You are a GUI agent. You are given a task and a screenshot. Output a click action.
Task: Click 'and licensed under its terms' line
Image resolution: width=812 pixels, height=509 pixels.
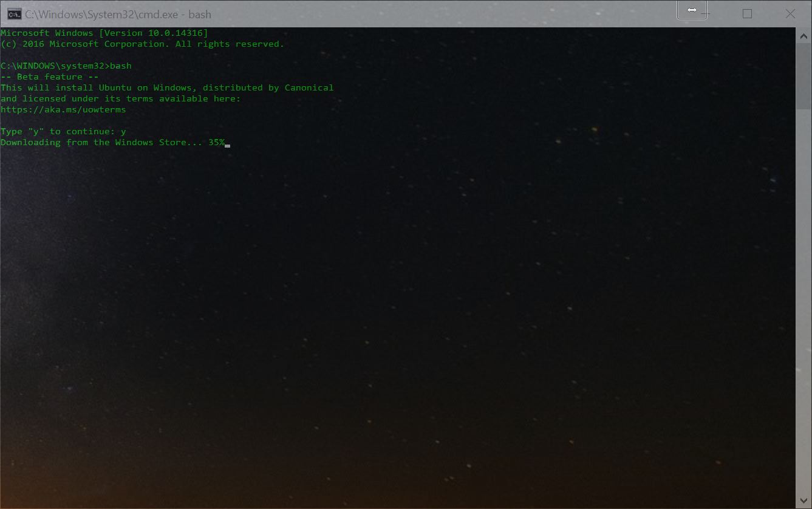(121, 98)
